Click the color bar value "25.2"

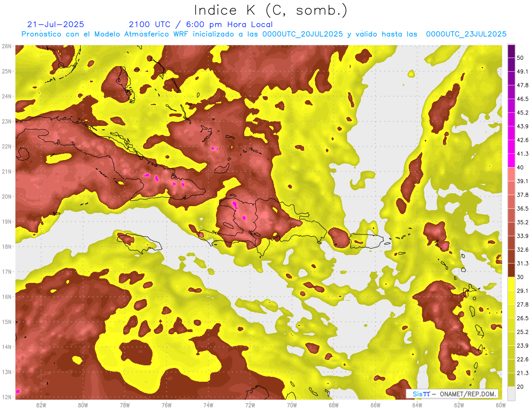coord(523,332)
